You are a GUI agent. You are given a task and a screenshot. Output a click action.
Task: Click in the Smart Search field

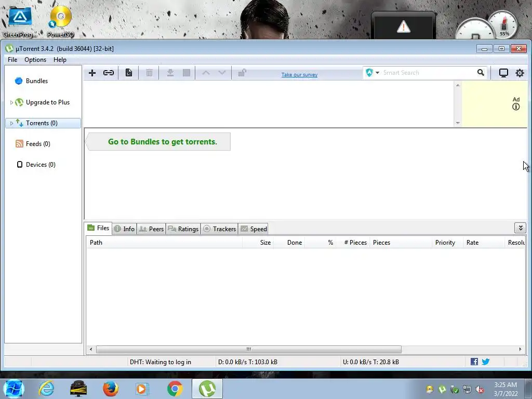click(x=428, y=73)
